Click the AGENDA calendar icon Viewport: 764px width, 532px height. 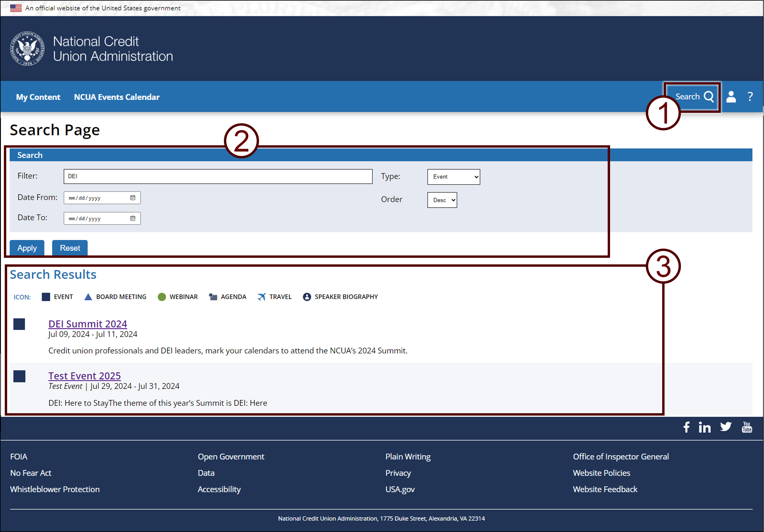click(x=213, y=297)
